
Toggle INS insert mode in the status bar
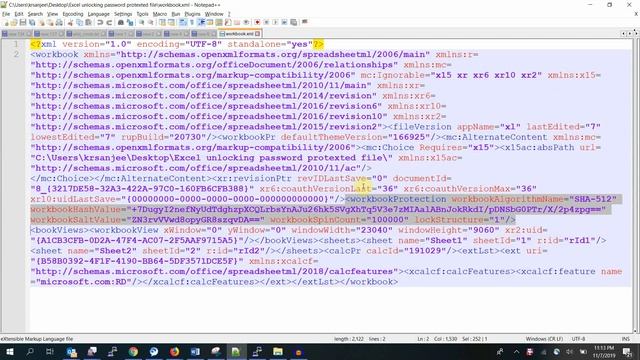click(625, 339)
